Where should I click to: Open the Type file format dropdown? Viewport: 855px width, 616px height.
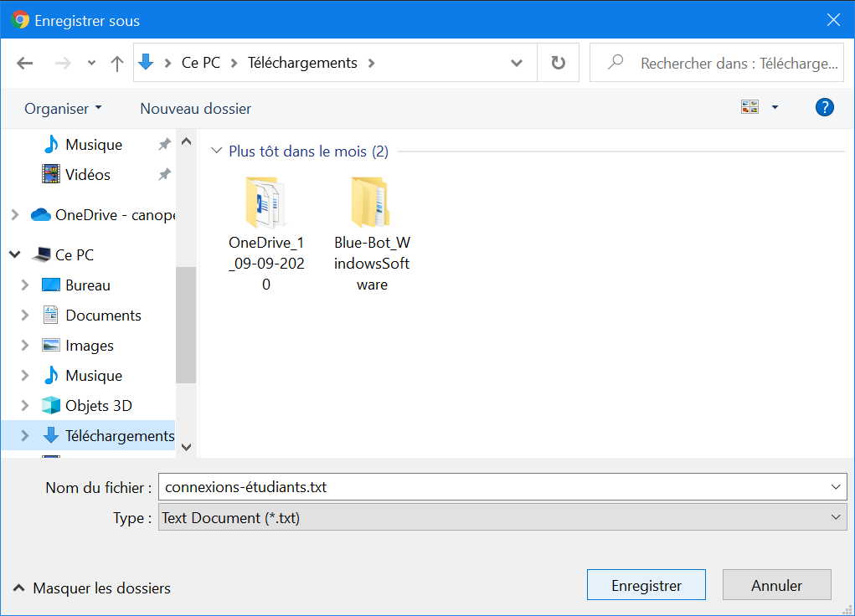(x=836, y=518)
